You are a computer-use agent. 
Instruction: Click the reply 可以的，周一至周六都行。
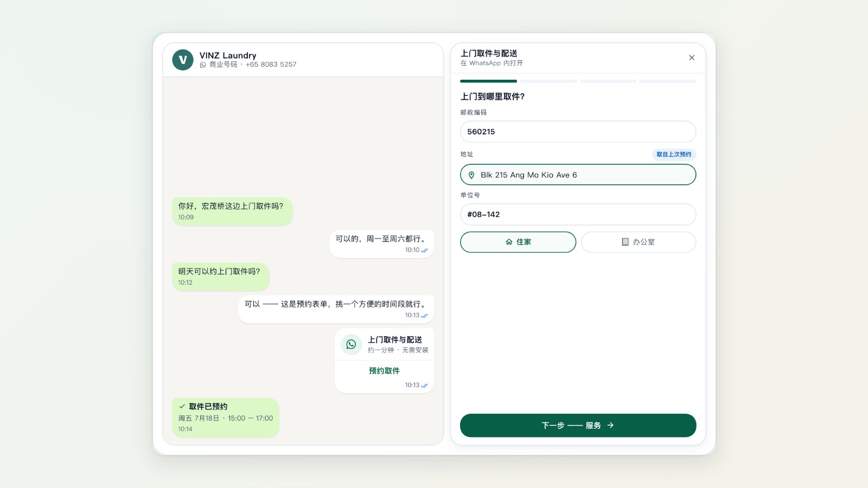pos(382,244)
